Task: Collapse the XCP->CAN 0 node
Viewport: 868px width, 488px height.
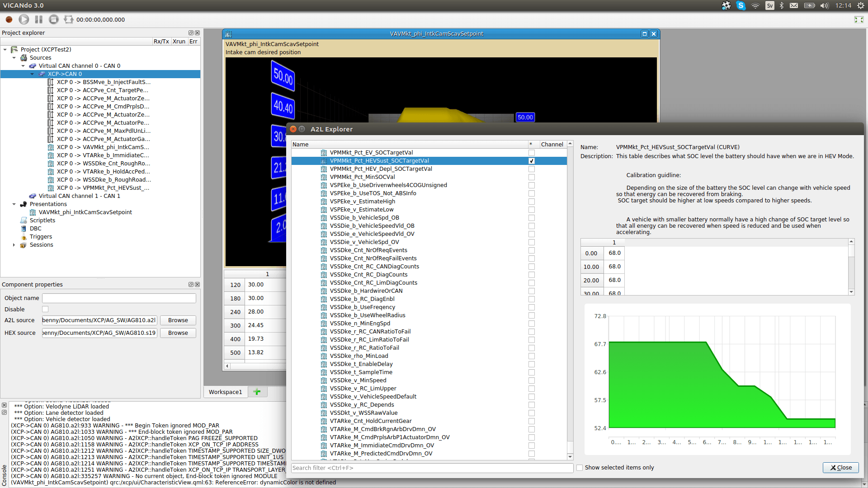Action: pyautogui.click(x=32, y=74)
